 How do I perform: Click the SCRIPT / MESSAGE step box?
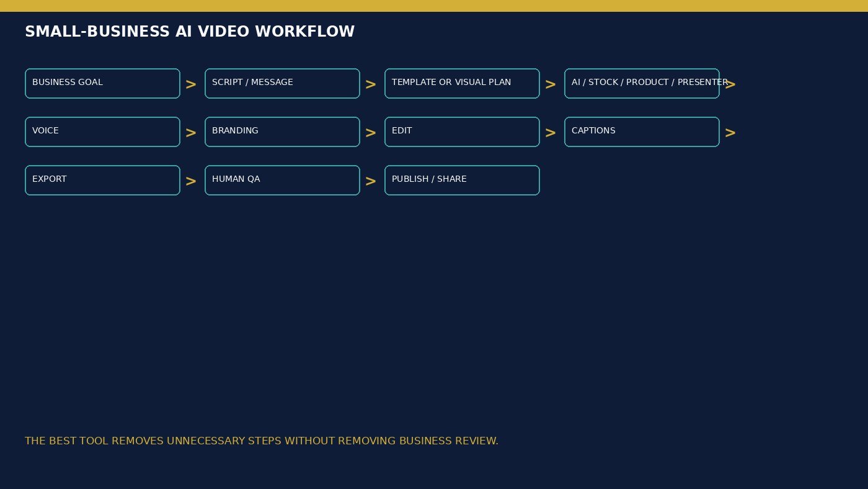tap(282, 83)
